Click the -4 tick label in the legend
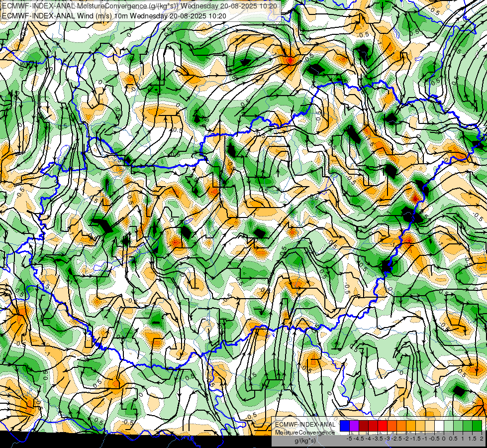 tap(368, 439)
